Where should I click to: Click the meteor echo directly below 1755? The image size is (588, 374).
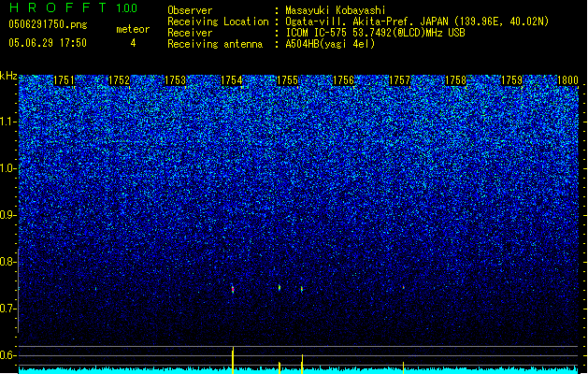[x=280, y=288]
